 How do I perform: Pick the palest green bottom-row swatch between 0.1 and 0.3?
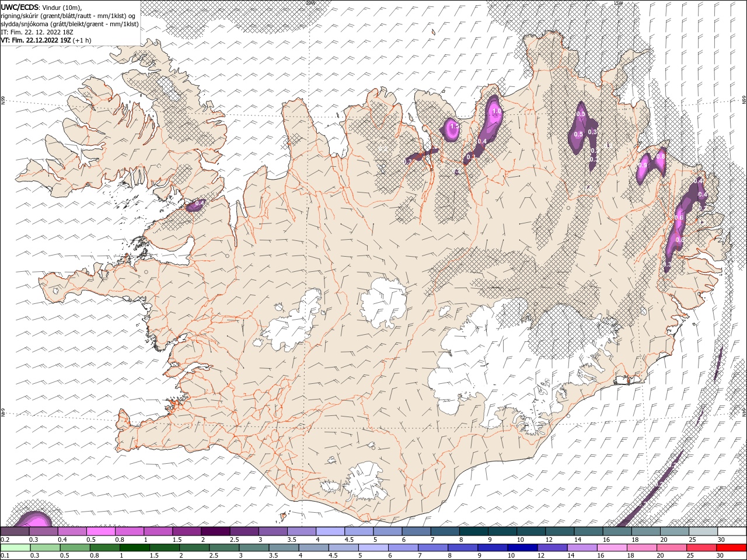(15, 548)
